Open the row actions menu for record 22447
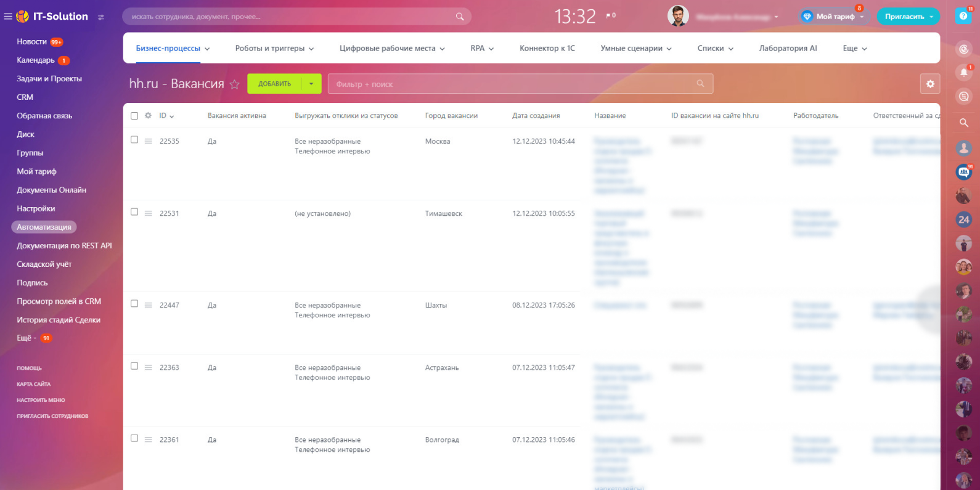The width and height of the screenshot is (980, 490). (149, 305)
